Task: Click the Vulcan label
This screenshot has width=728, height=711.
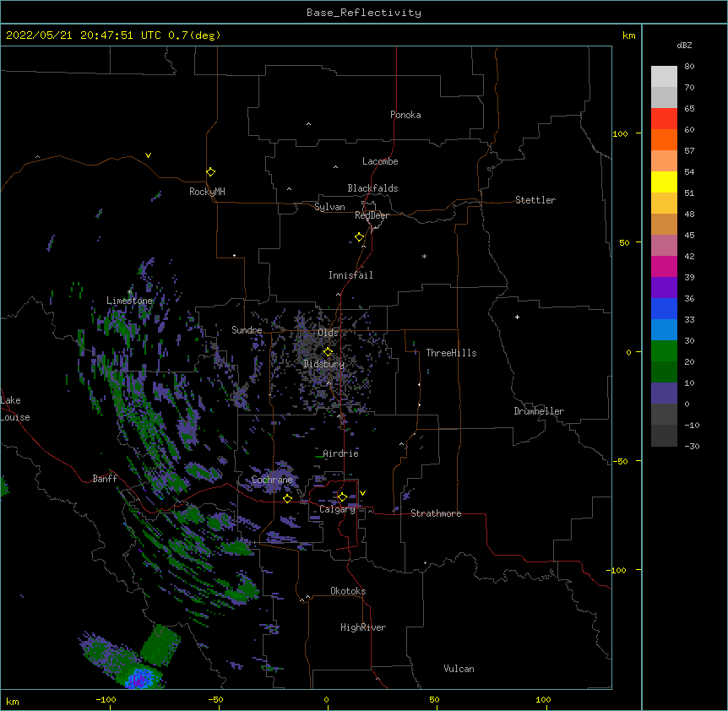Action: pyautogui.click(x=459, y=669)
